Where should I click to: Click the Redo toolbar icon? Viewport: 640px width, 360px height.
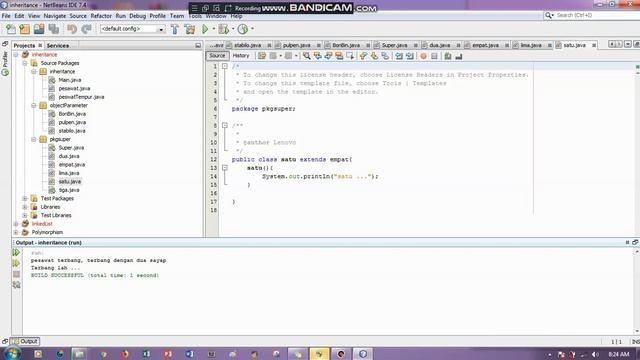tap(86, 29)
